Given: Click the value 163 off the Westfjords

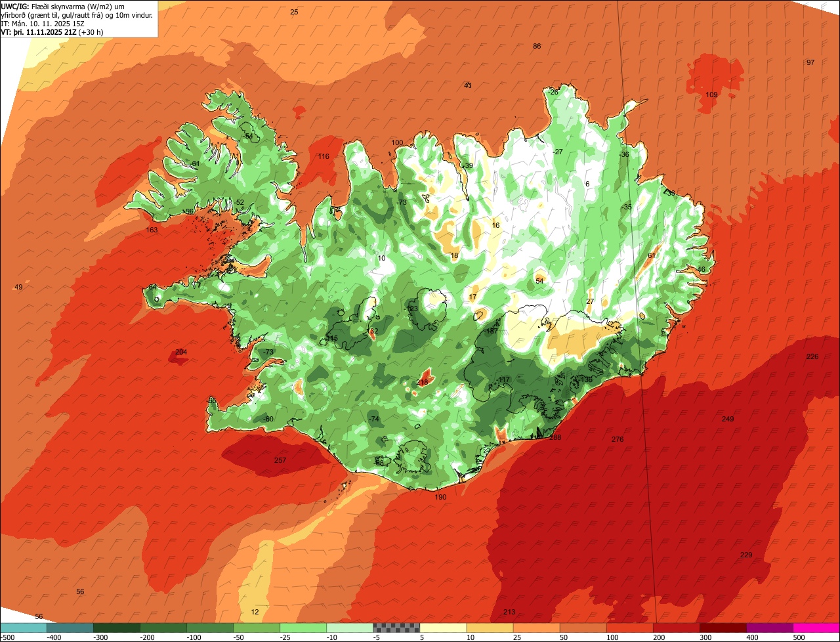Looking at the screenshot, I should coord(152,230).
